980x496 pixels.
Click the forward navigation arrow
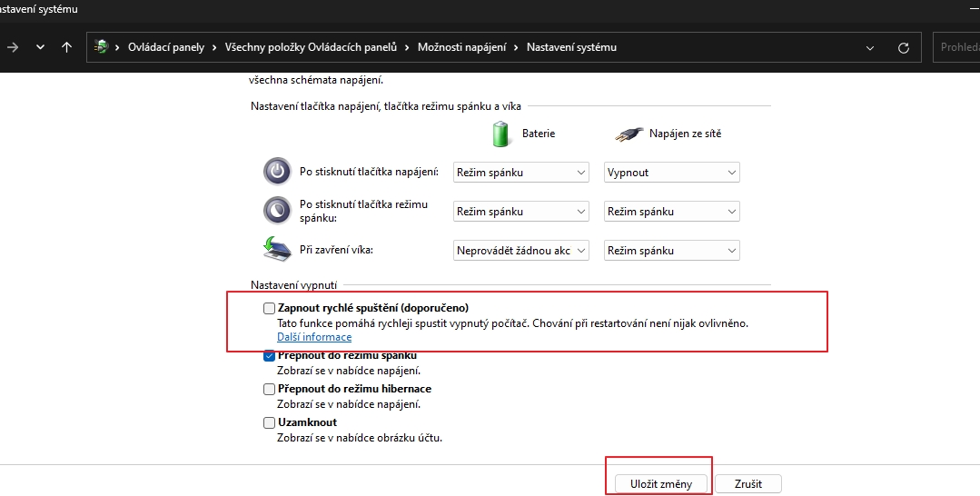(x=13, y=47)
